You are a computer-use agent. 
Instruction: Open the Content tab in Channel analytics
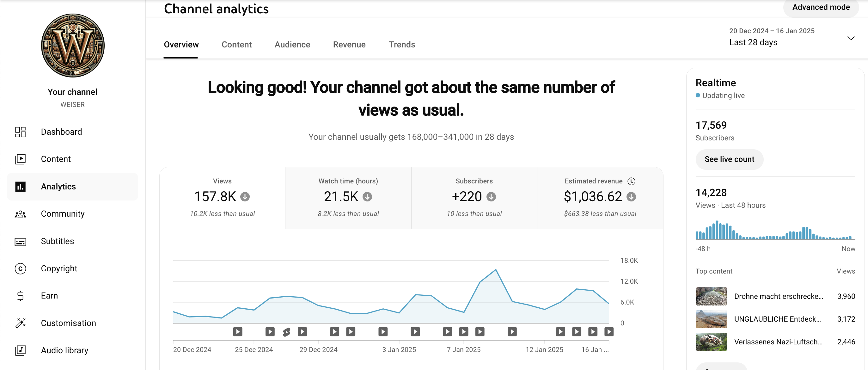[x=236, y=45]
